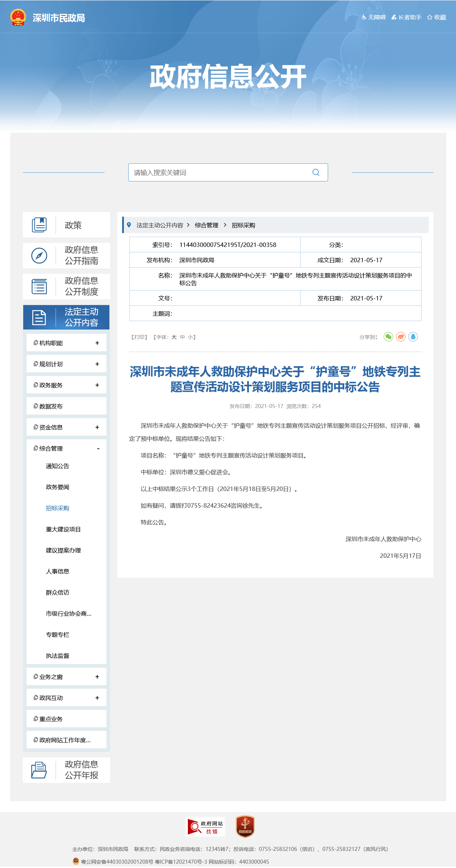The image size is (456, 868).
Task: Open the 政府网站找错 badge
Action: click(x=205, y=827)
